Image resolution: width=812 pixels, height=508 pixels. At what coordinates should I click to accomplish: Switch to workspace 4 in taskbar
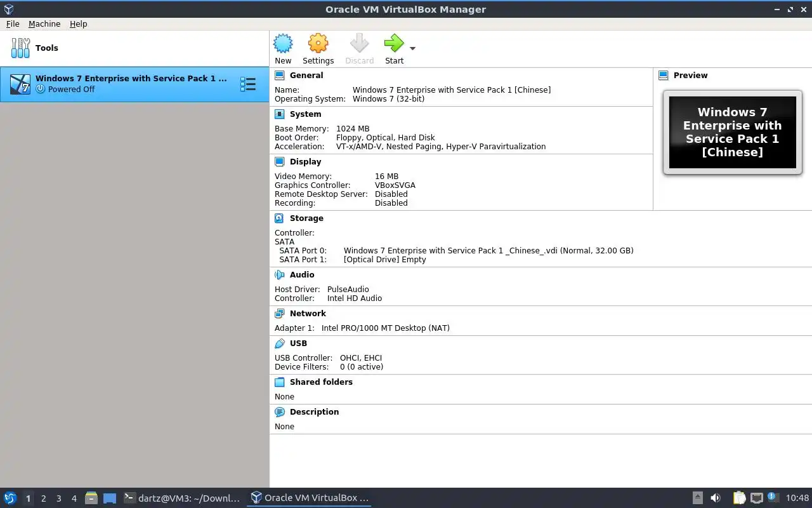coord(74,498)
